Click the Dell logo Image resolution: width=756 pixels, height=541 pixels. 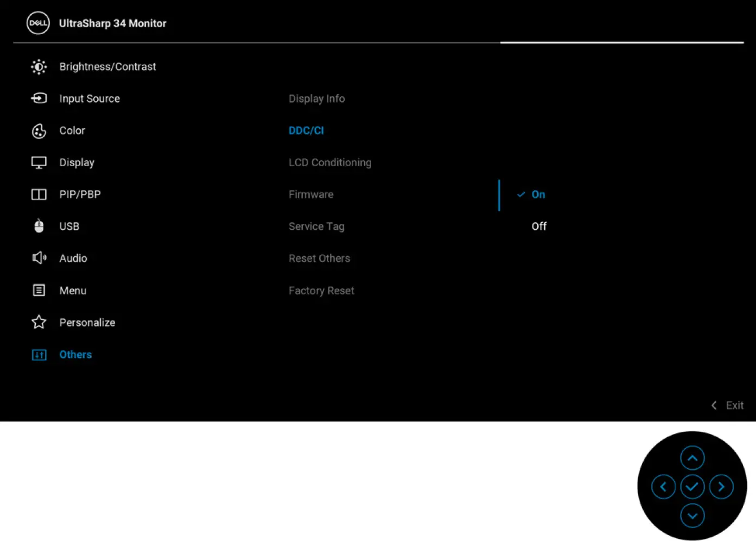pyautogui.click(x=38, y=23)
